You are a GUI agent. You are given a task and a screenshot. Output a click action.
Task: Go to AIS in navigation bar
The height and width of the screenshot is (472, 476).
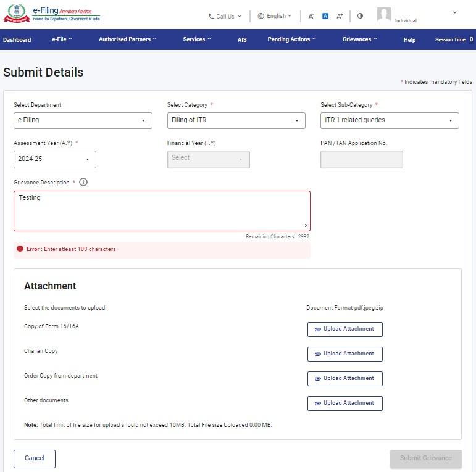(242, 40)
